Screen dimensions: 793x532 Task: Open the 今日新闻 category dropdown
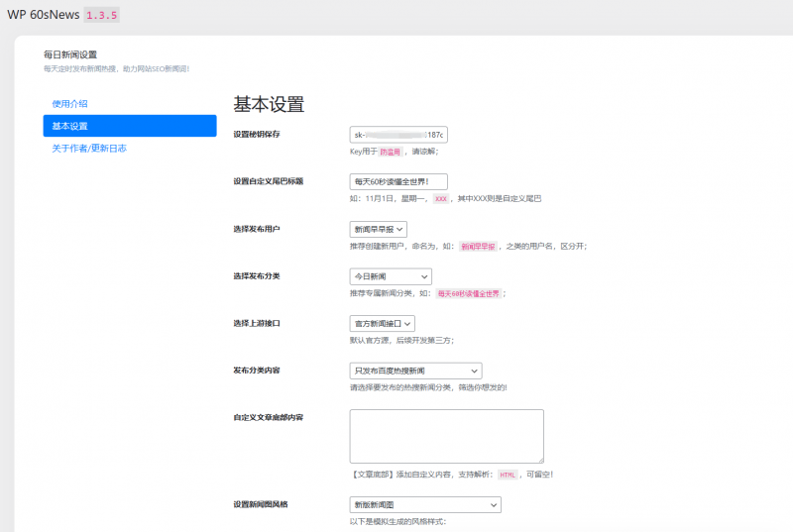[x=391, y=276]
